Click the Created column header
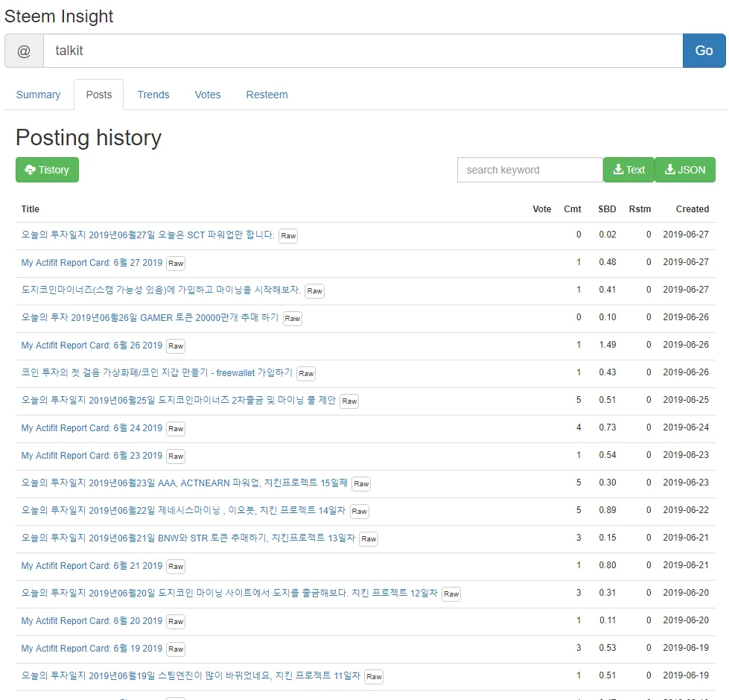 coord(693,209)
